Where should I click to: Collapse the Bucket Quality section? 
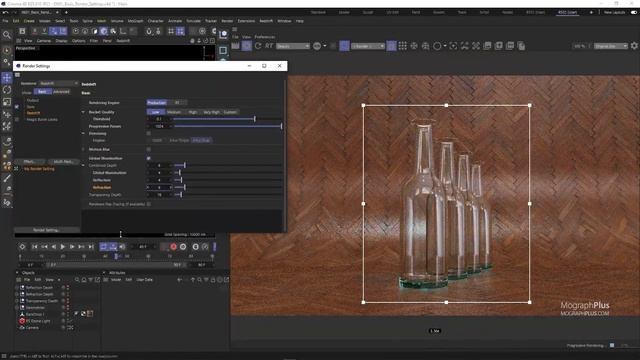83,112
